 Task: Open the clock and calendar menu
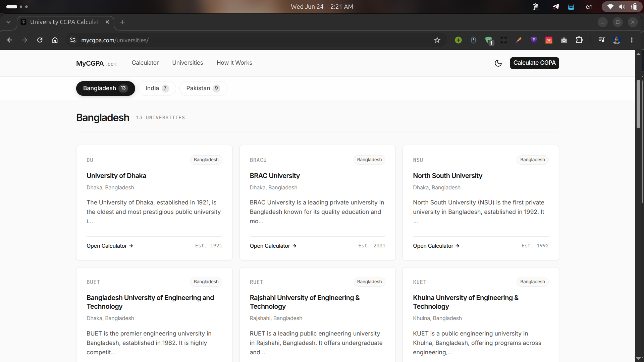click(322, 7)
